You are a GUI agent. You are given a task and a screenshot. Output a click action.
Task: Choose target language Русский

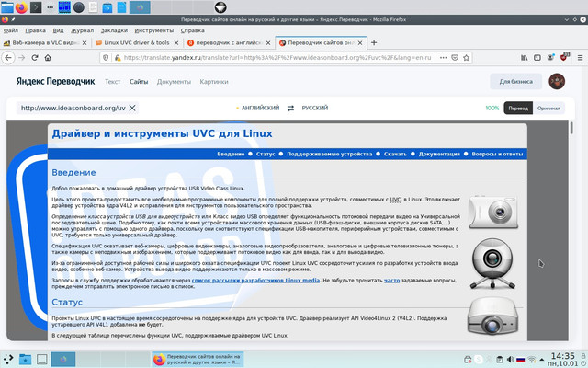pyautogui.click(x=315, y=108)
